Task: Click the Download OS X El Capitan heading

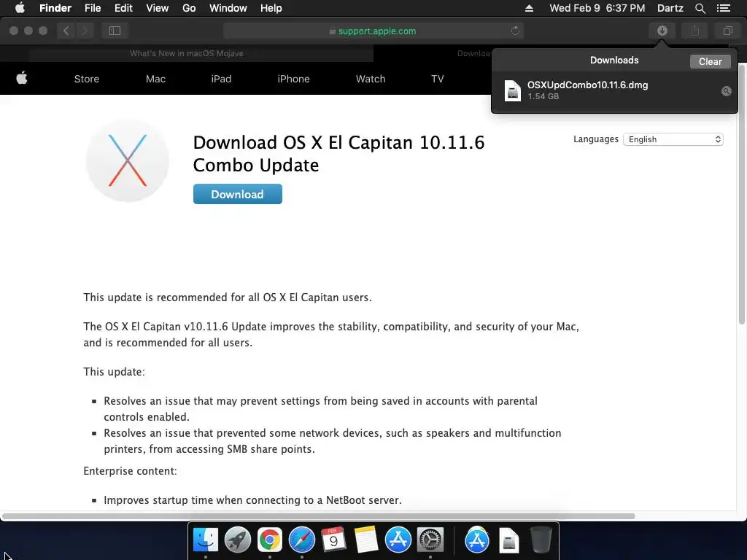Action: tap(338, 154)
